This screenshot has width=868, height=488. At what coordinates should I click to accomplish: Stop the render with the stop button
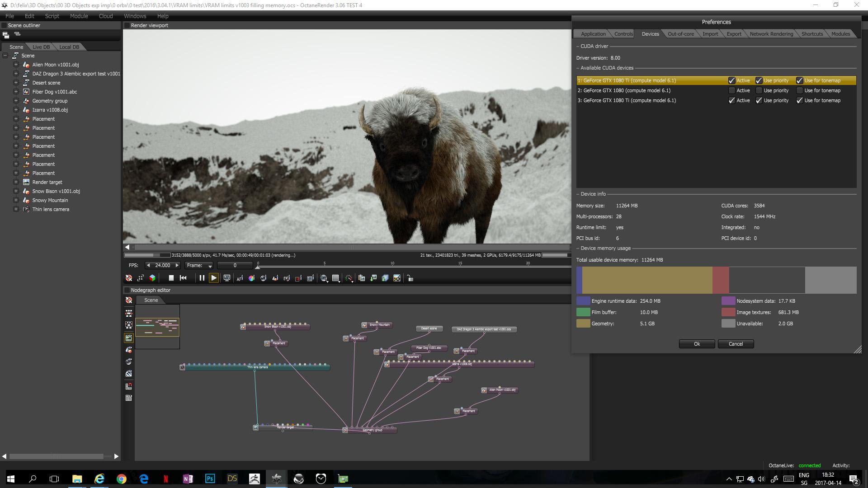click(171, 278)
